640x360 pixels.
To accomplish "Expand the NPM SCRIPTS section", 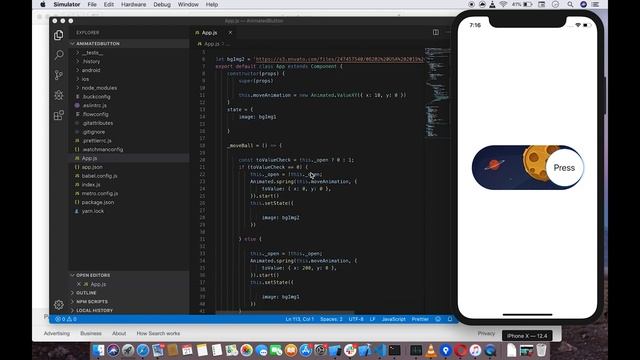I will (x=129, y=302).
